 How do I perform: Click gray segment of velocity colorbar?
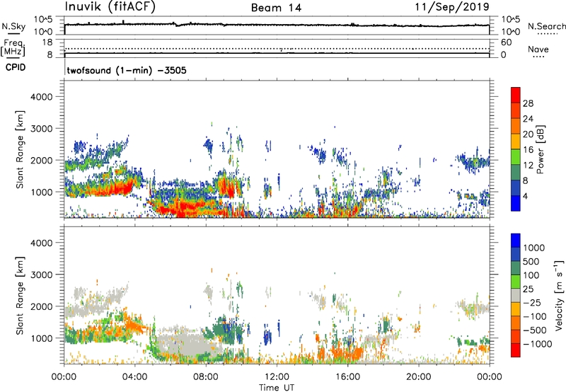click(516, 296)
